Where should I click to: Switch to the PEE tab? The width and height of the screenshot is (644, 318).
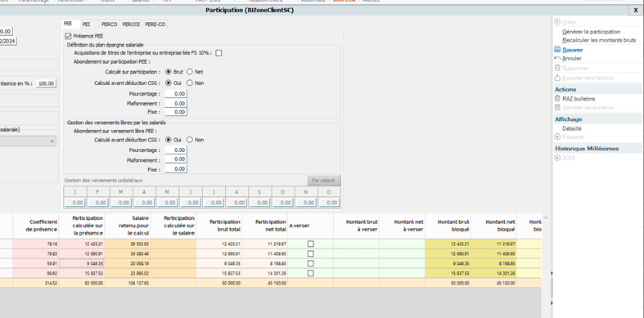tap(68, 24)
